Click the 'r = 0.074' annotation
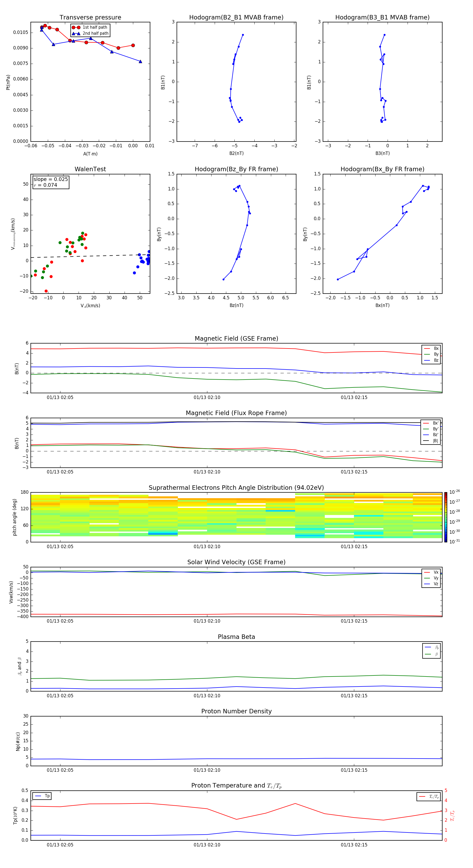Viewport: 473px width, 868px height. click(x=45, y=185)
